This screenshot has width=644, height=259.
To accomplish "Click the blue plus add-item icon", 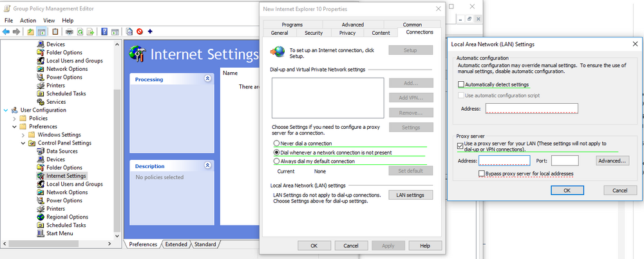I will 150,32.
